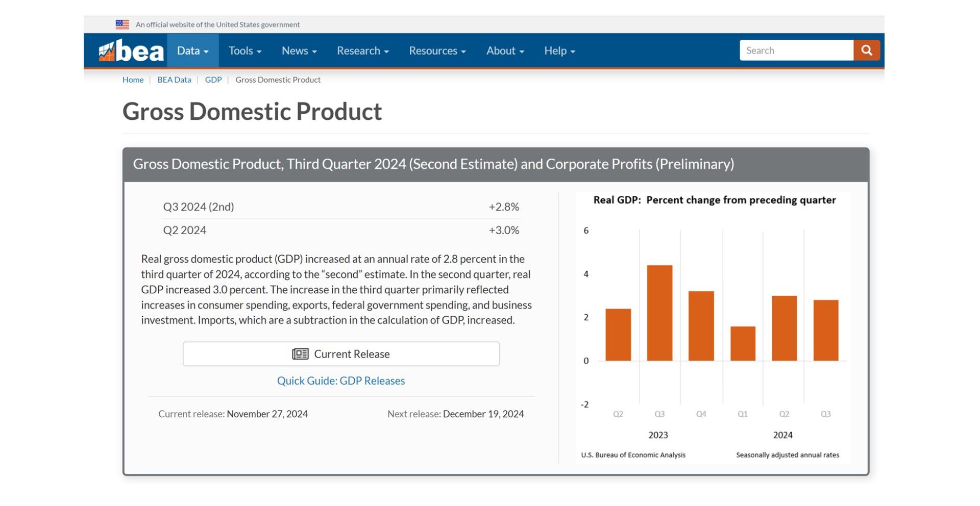This screenshot has width=980, height=506.
Task: Click the Q3 2024 bar in chart
Action: [x=825, y=330]
